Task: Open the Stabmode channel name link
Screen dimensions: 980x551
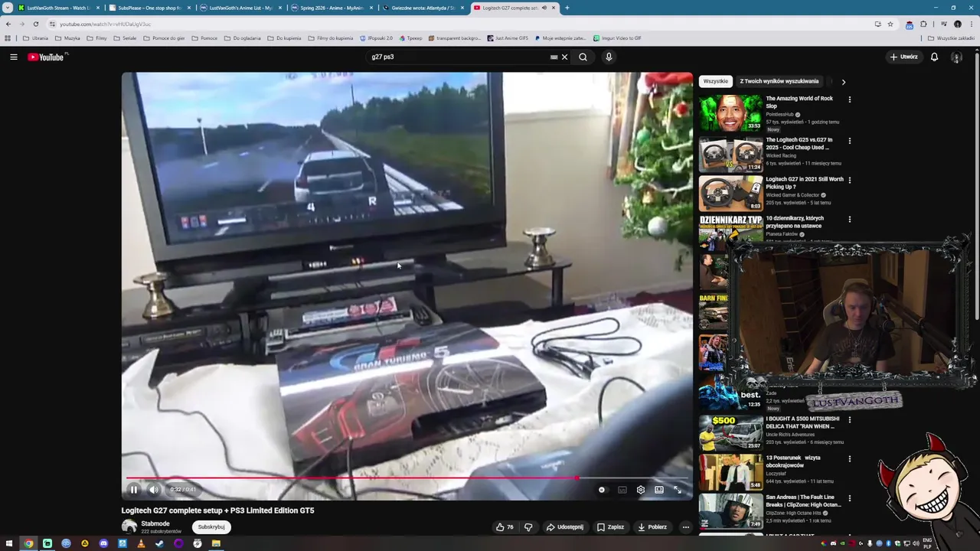Action: tap(155, 523)
